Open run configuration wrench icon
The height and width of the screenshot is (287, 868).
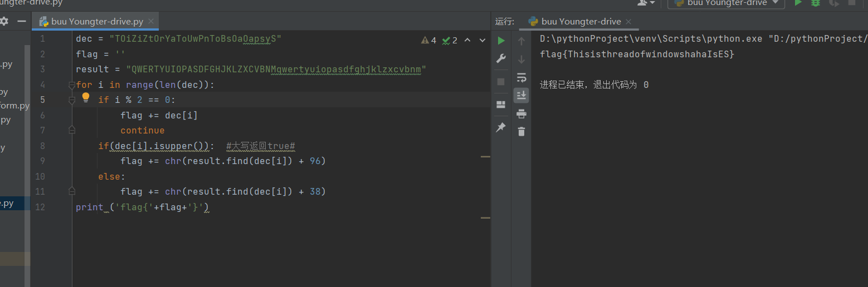501,59
